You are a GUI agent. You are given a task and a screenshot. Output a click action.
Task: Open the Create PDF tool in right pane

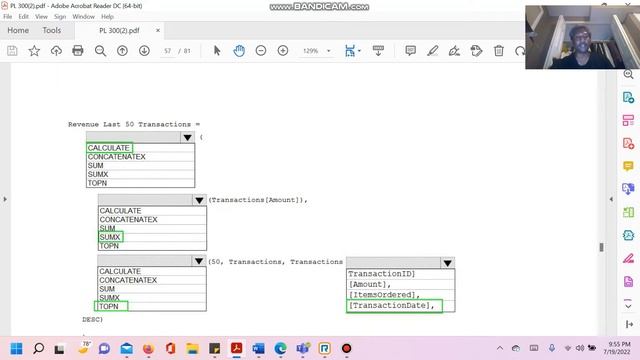[628, 143]
